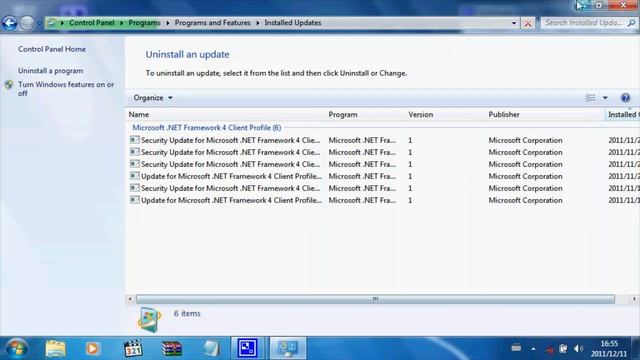Expand the arrow after Programs breadcrumb
This screenshot has width=640, height=360.
[167, 23]
